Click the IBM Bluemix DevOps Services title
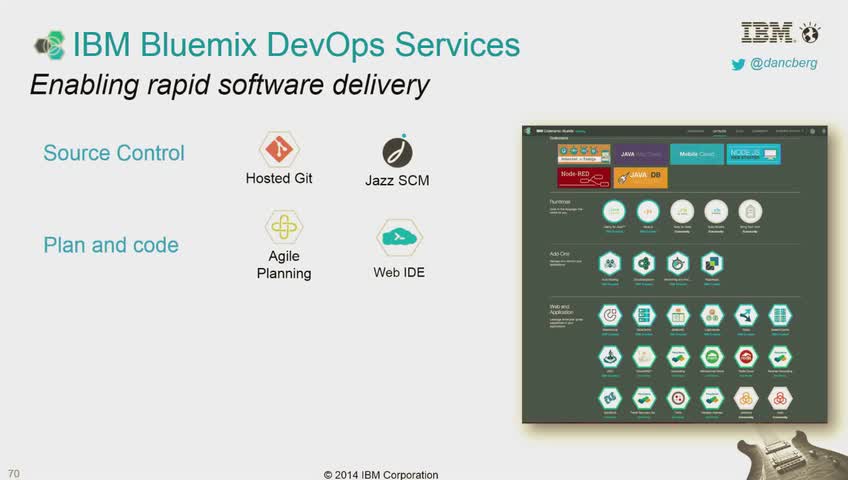848x480 pixels. [296, 44]
